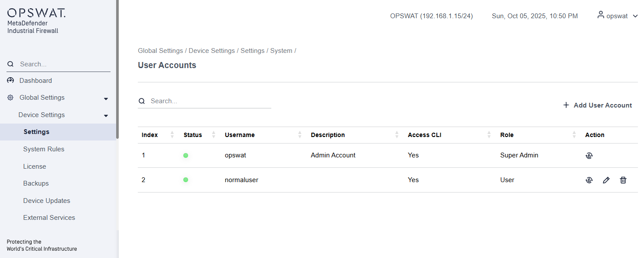
Task: Click reset password icon for opswat user
Action: (x=589, y=156)
